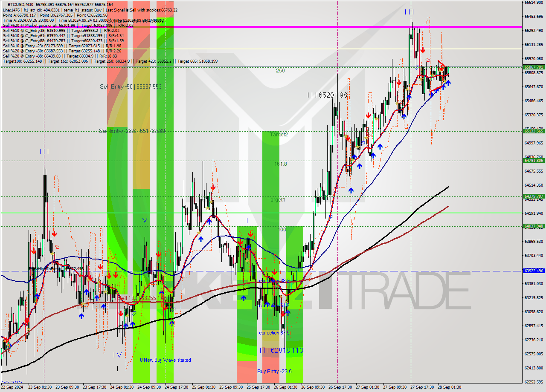The width and height of the screenshot is (546, 392).
Task: Click the 'Target100: 63255.148' targets line
Action: tap(110, 61)
